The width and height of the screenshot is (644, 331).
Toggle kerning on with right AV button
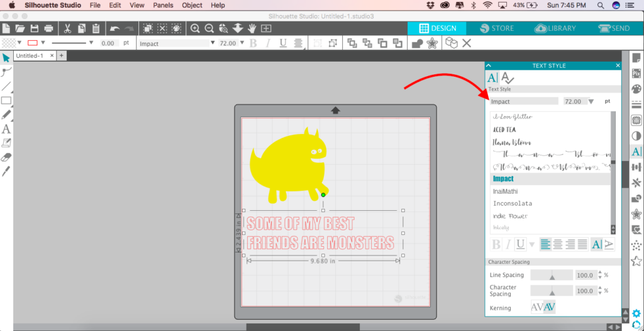point(548,308)
